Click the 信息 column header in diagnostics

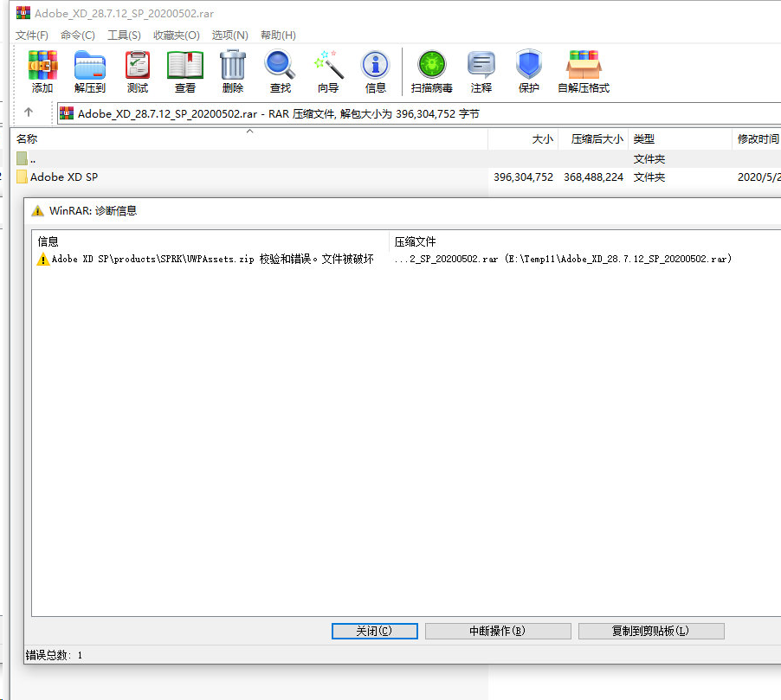click(x=210, y=242)
